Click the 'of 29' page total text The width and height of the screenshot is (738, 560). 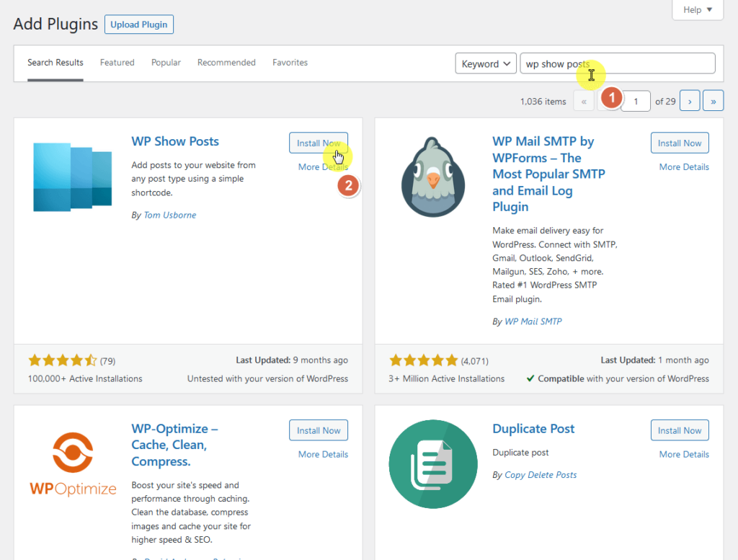coord(665,102)
